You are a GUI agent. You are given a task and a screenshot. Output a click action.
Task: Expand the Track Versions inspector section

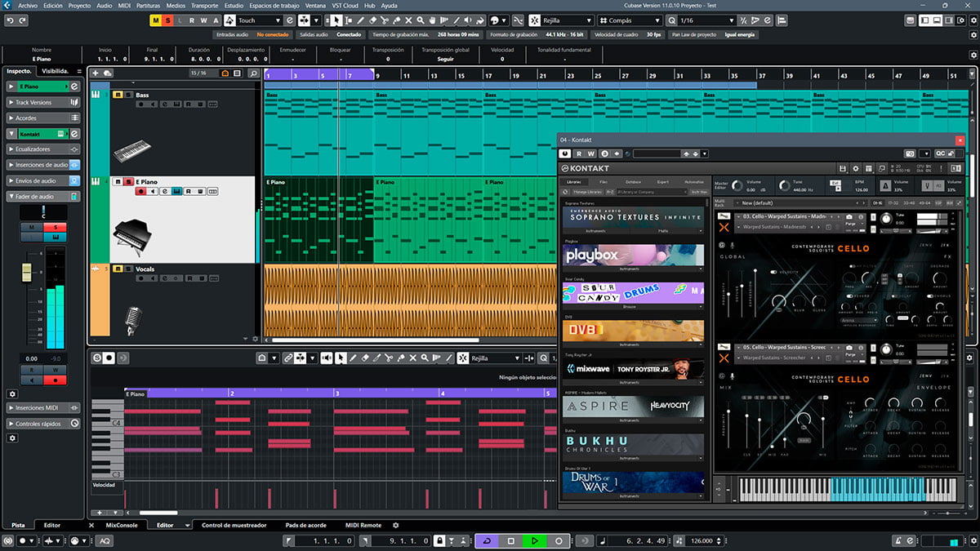(44, 102)
